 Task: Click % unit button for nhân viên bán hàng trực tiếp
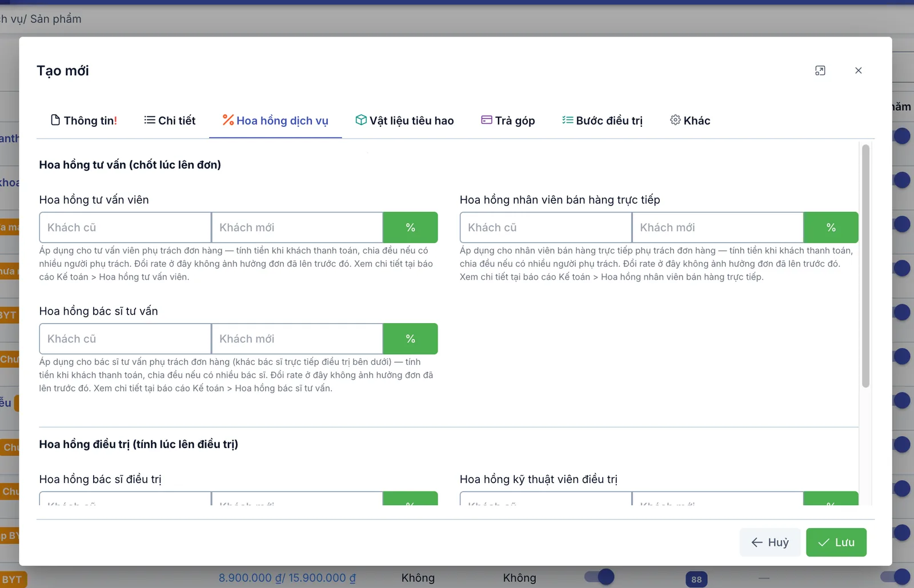coord(831,227)
